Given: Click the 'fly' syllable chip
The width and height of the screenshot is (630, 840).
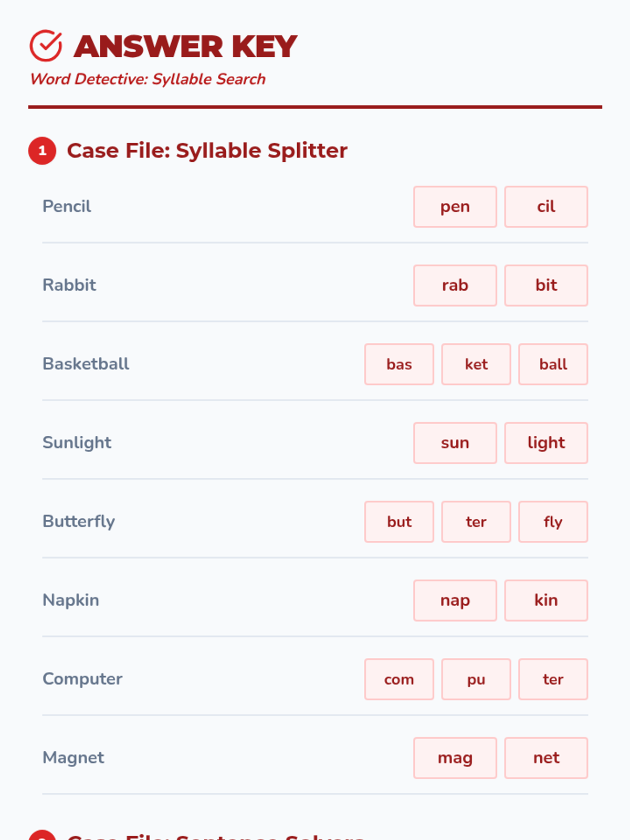Looking at the screenshot, I should tap(553, 522).
